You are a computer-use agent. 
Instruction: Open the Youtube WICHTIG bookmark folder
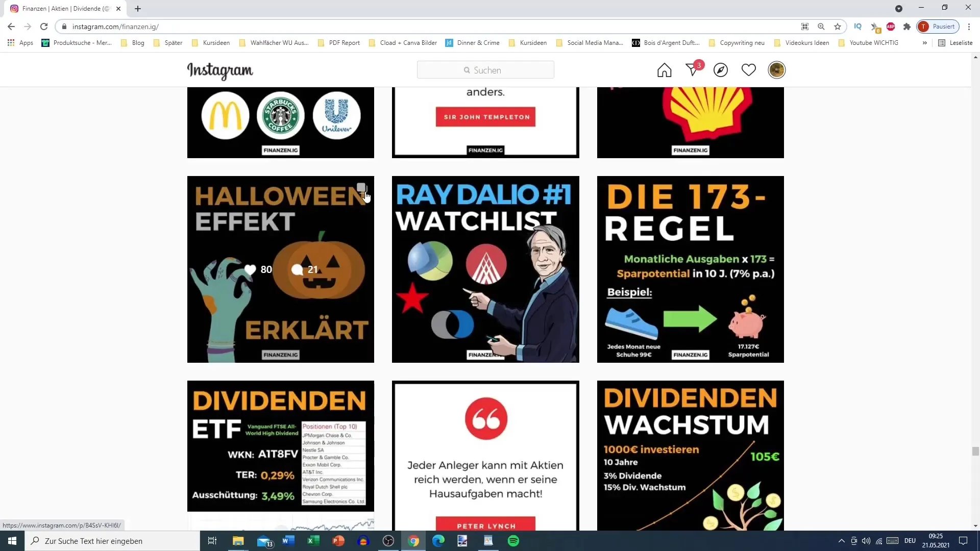click(868, 43)
